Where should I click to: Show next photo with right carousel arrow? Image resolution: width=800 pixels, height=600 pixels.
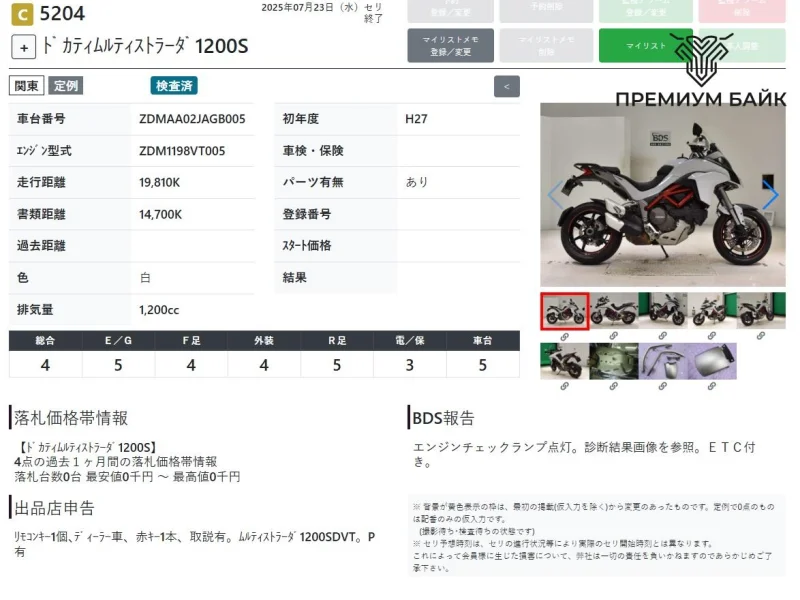(x=770, y=195)
